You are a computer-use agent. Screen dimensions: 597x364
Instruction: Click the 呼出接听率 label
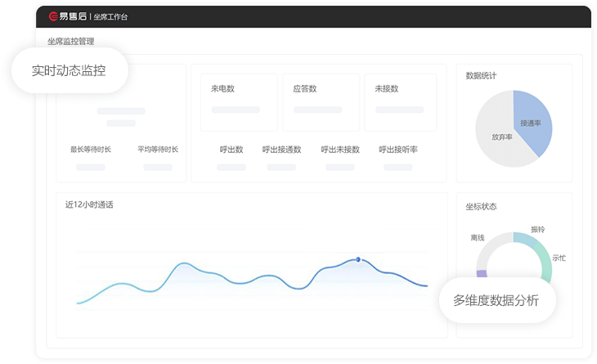[x=398, y=150]
